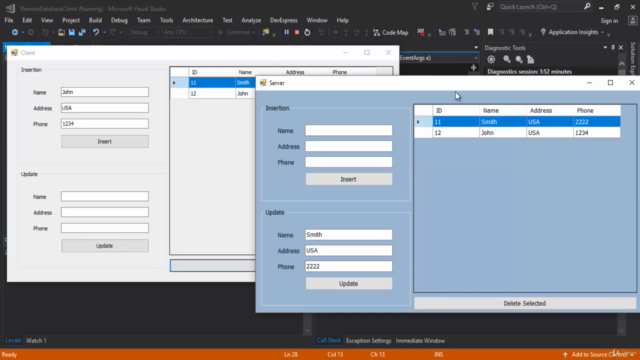Click the Quick Launch search magnifier icon
This screenshot has width=640, height=360.
[587, 7]
